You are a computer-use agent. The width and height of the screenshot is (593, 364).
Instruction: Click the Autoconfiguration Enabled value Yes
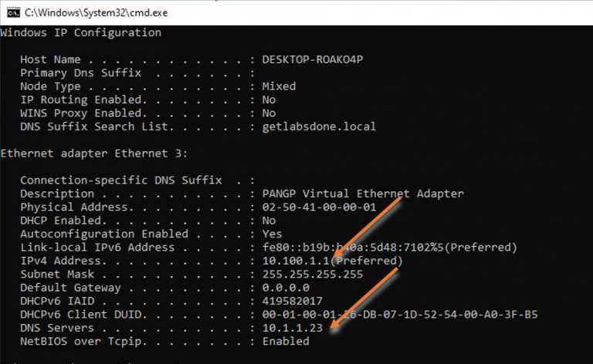[273, 234]
